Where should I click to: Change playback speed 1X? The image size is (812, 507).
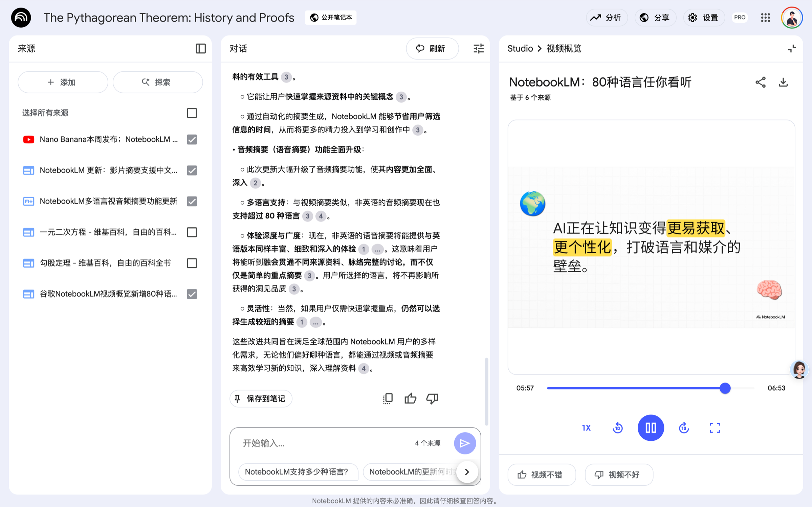click(x=586, y=428)
